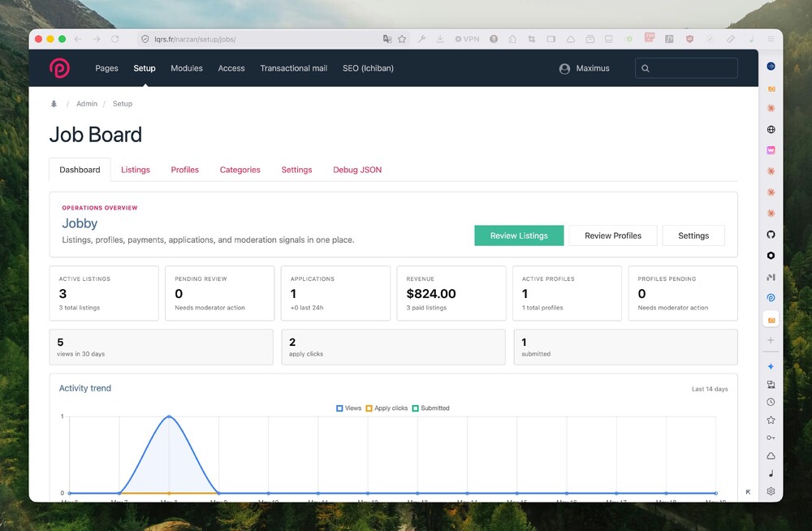Open the history clock icon in sidebar
This screenshot has height=531, width=812.
tap(771, 402)
